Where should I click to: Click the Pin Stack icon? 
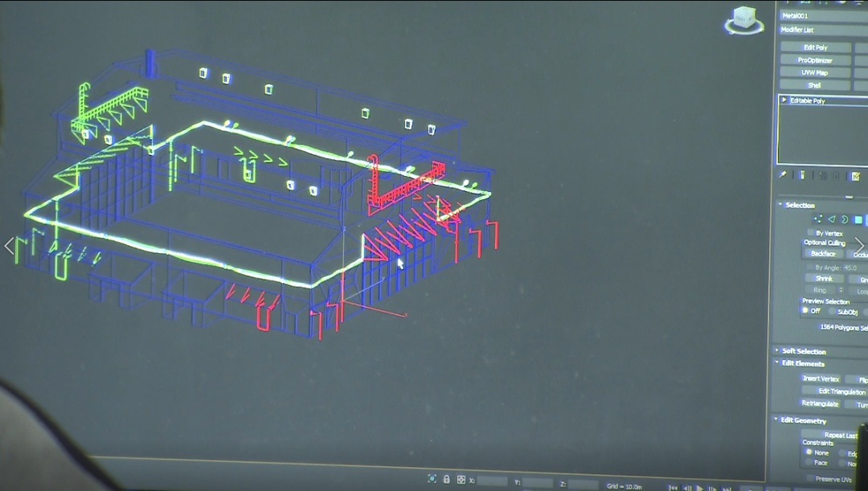pyautogui.click(x=784, y=175)
